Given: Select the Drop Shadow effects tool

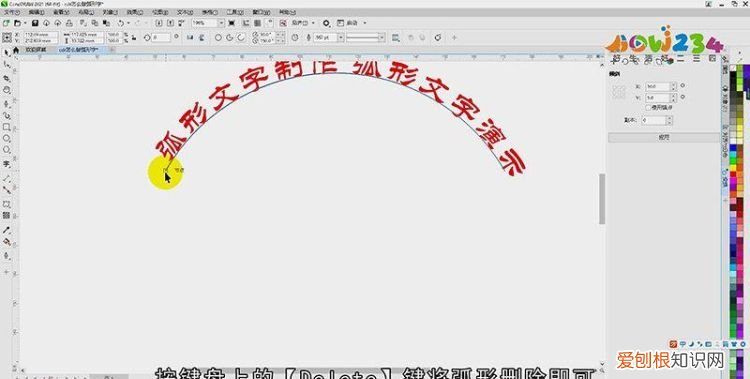Looking at the screenshot, I should (7, 204).
